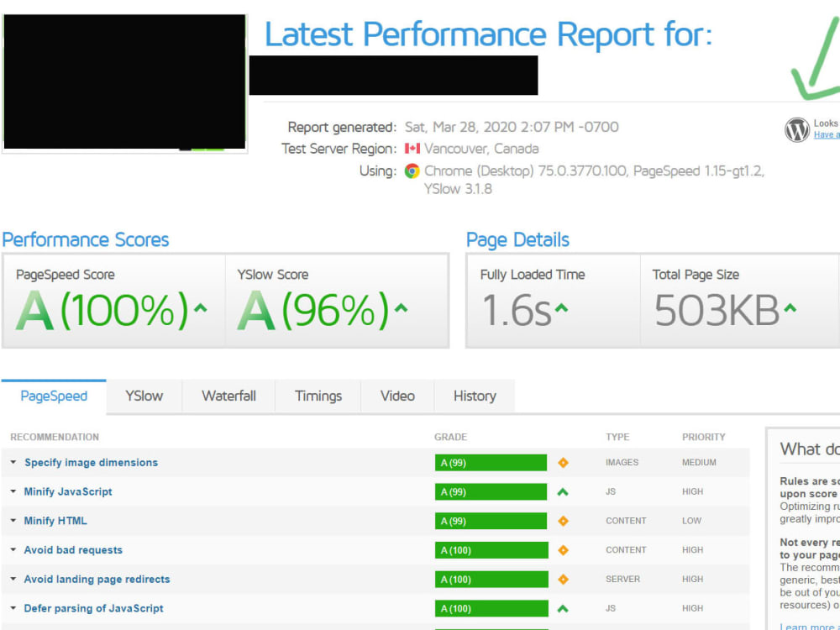Click Fully Loaded Time up arrow
The width and height of the screenshot is (840, 630).
click(561, 308)
